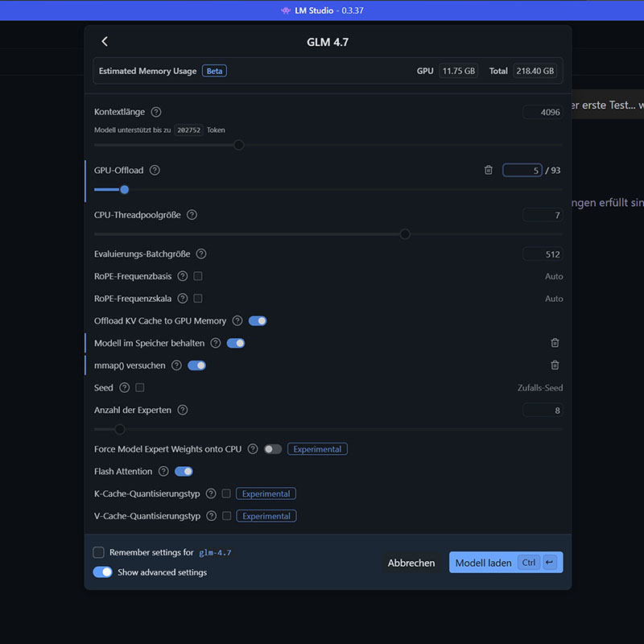Click the Beta badge next to Estimated Memory Usage
644x644 pixels.
(214, 71)
